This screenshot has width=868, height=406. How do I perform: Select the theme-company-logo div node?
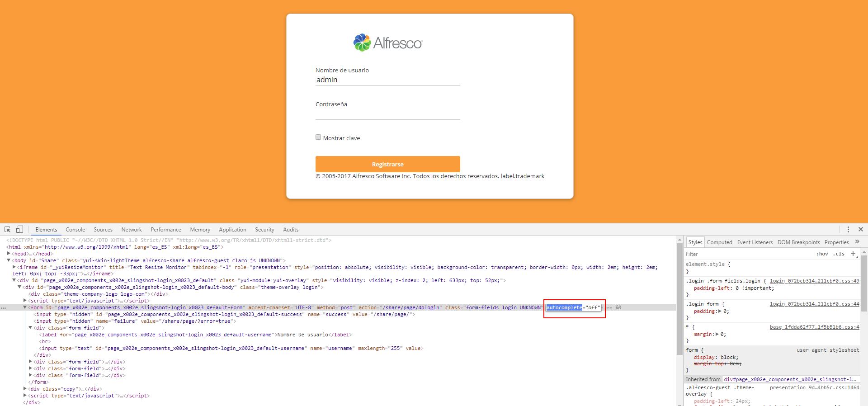98,294
